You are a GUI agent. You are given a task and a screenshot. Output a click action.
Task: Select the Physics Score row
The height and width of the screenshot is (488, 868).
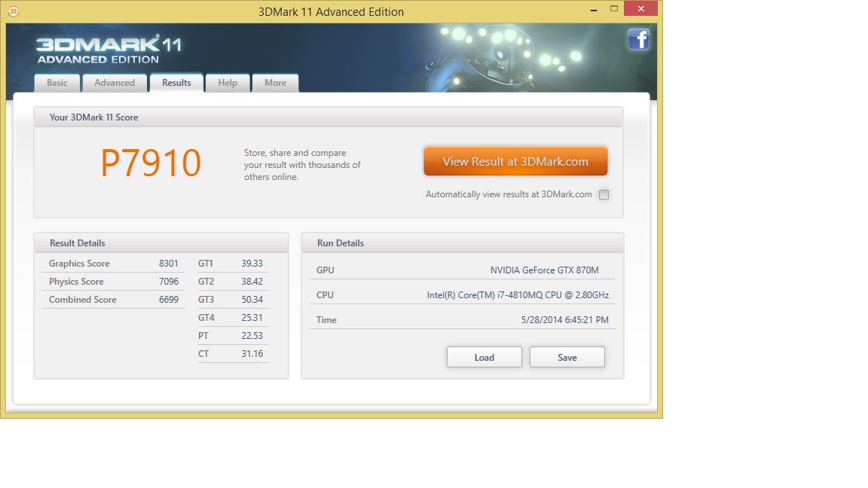(x=113, y=282)
